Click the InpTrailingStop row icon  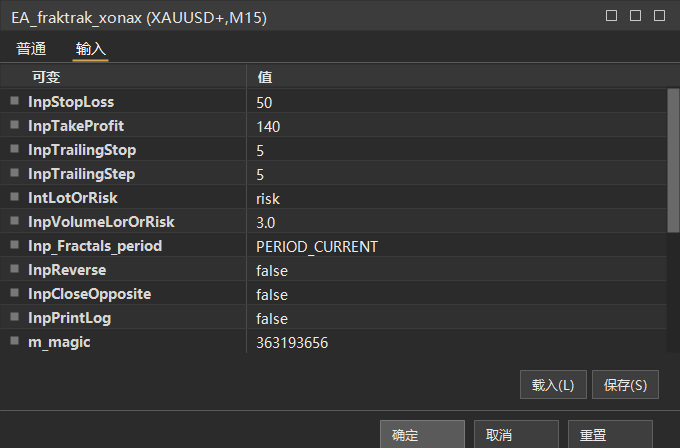[x=14, y=149]
